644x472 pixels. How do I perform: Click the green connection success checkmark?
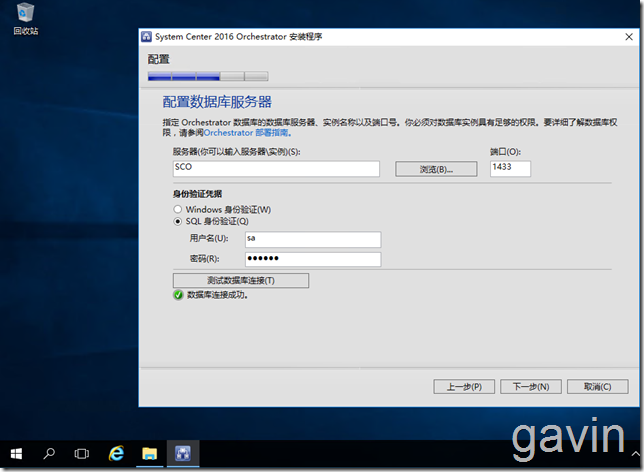click(178, 295)
